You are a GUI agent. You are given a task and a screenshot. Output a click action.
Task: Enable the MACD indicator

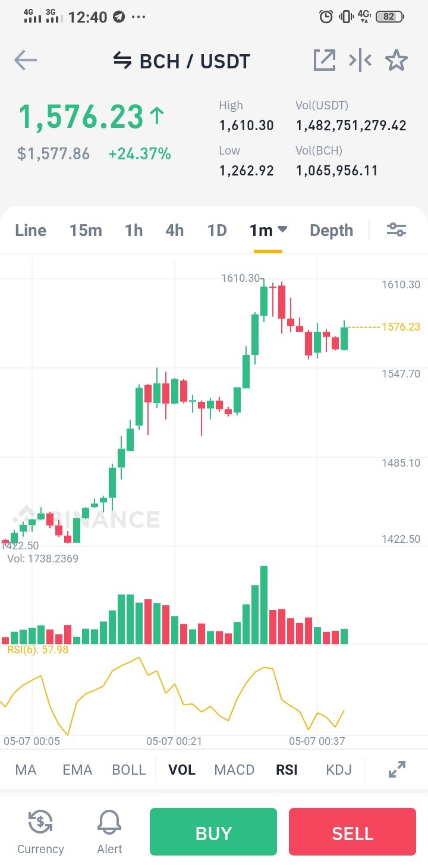tap(234, 769)
